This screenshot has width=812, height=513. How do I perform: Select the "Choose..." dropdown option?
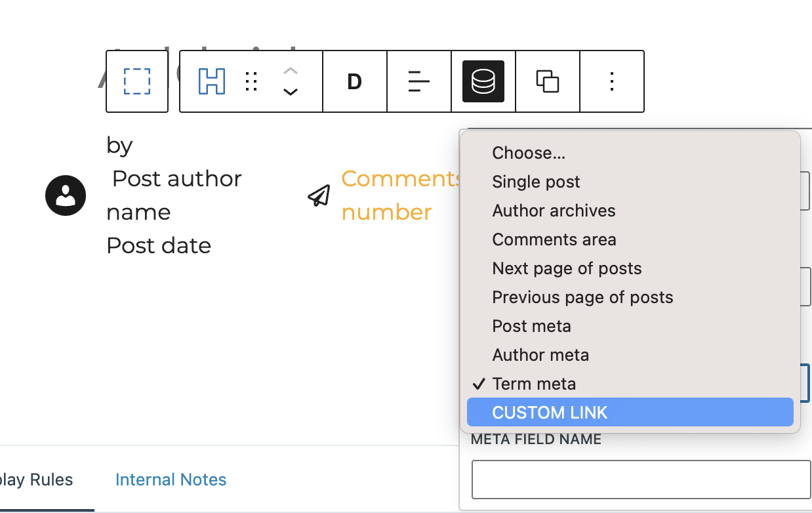tap(529, 153)
